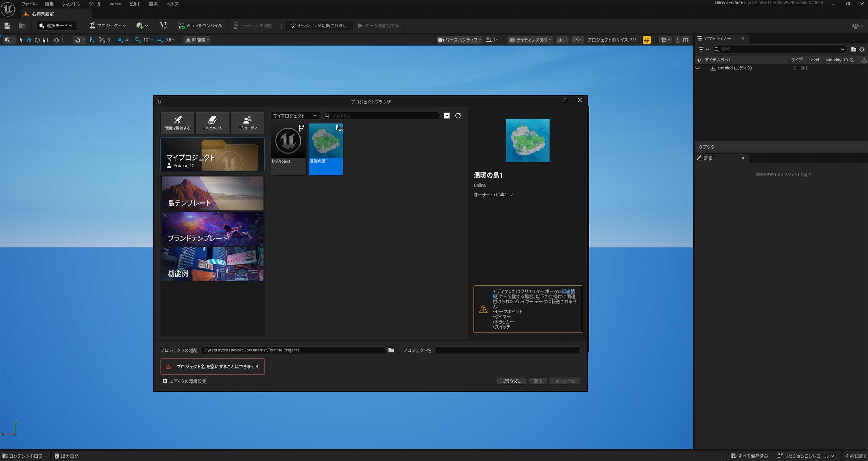
Task: Toggle the Outliner visibility eye column
Action: [699, 60]
